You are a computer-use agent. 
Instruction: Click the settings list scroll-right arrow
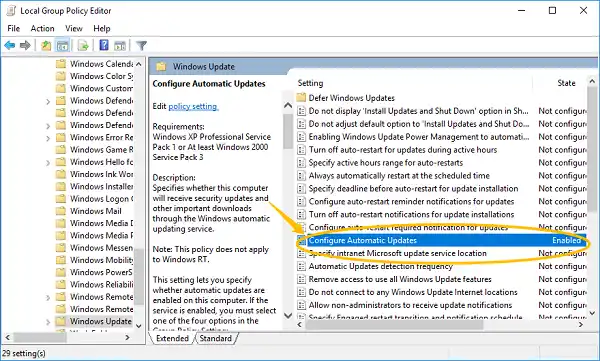click(580, 325)
